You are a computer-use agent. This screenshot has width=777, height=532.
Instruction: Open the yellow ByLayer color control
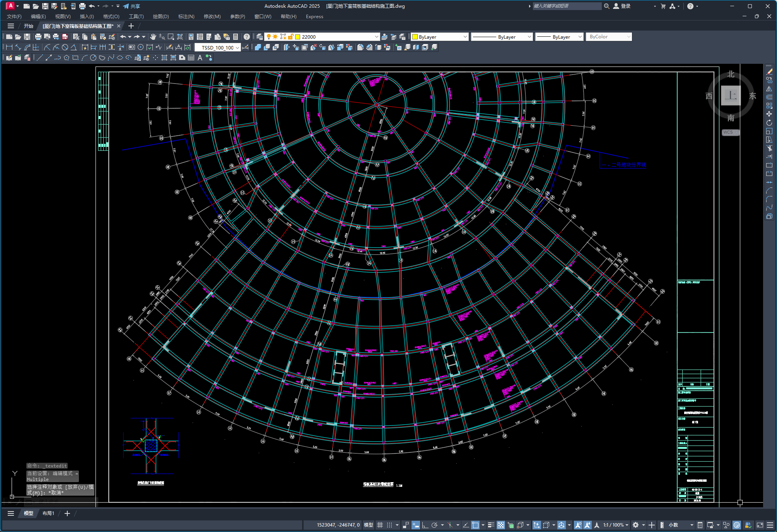click(x=440, y=37)
